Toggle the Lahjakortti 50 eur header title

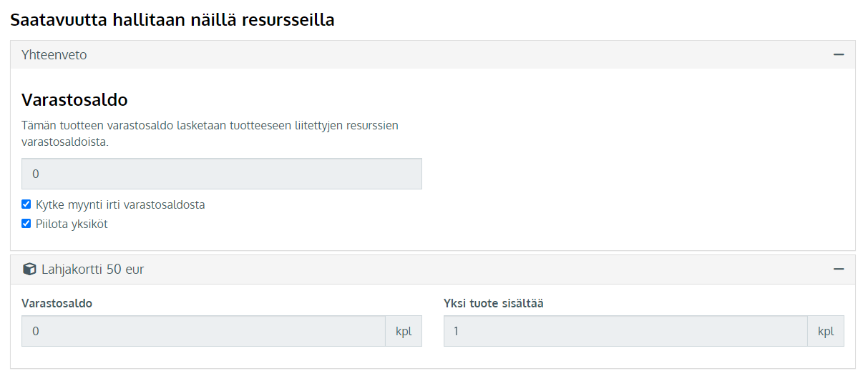(x=93, y=269)
